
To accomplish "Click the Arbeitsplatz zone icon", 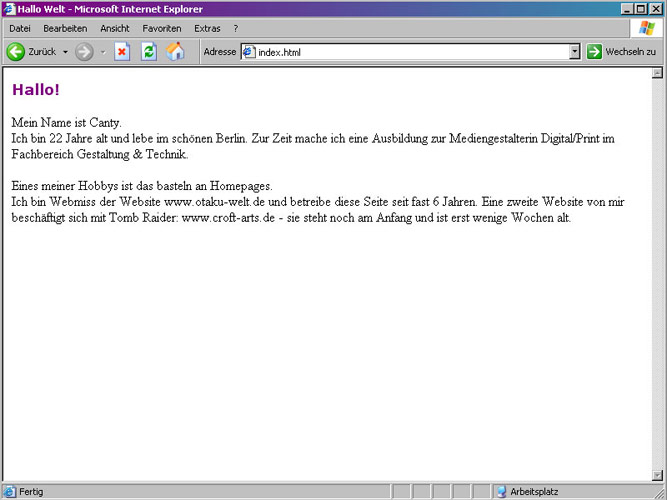I will coord(502,491).
